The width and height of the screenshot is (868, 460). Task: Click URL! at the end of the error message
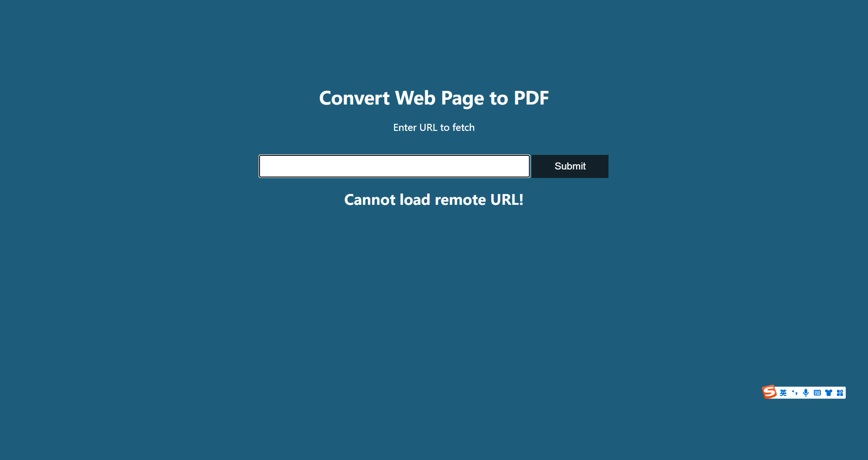tap(507, 200)
